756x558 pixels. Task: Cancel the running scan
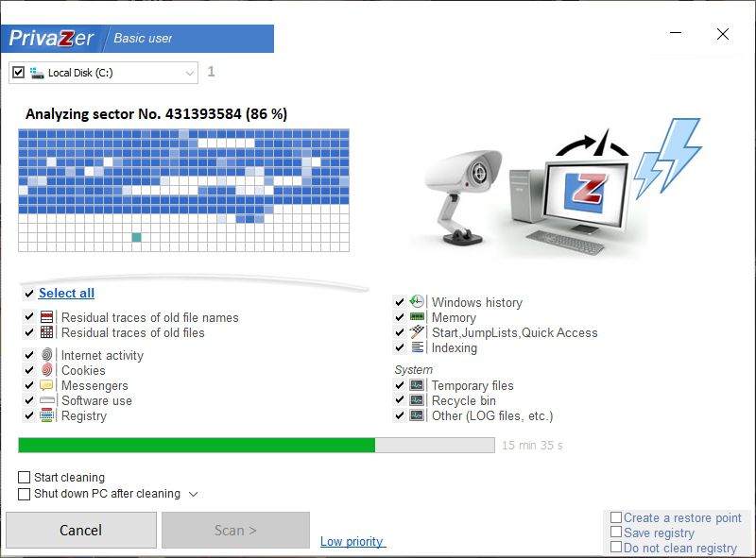(x=81, y=530)
